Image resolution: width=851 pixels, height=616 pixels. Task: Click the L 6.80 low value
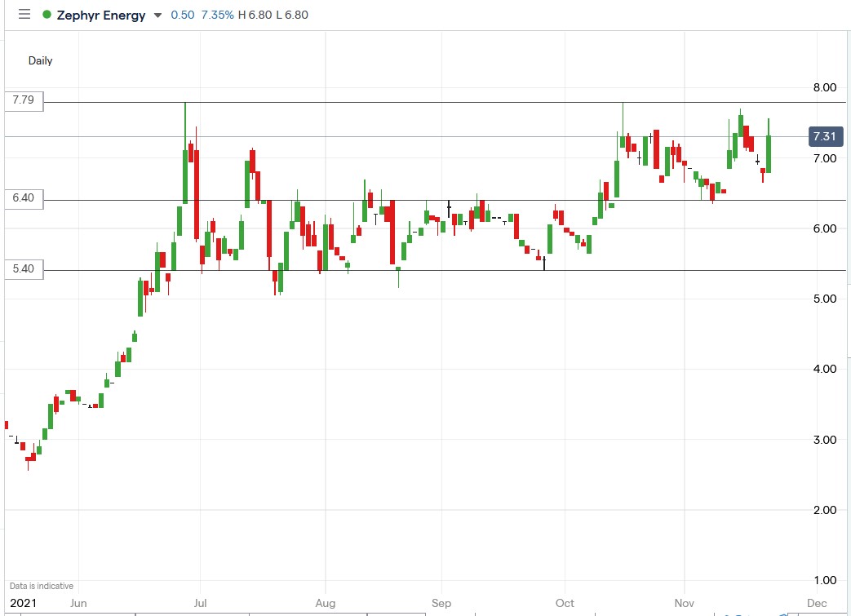[292, 15]
